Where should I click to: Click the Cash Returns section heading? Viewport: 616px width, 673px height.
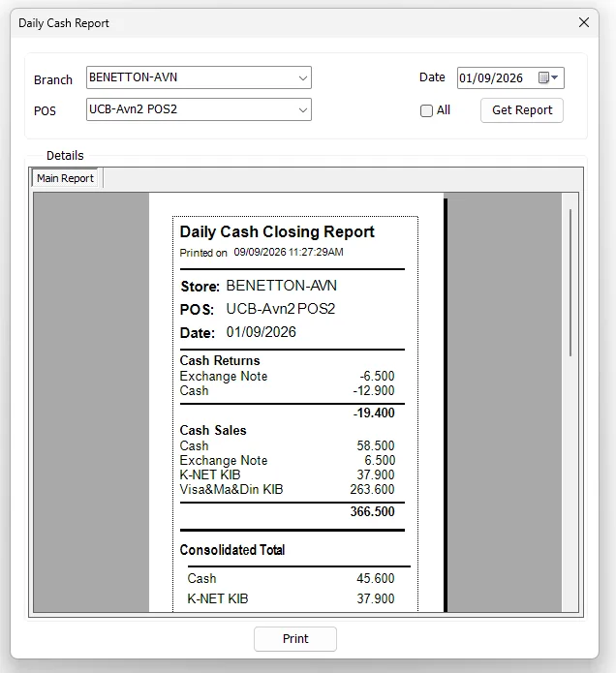(220, 360)
